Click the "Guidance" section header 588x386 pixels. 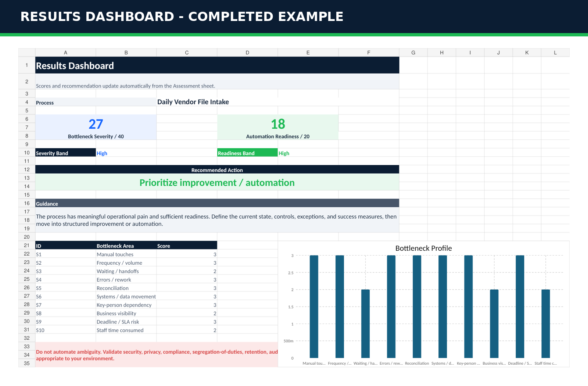point(217,203)
